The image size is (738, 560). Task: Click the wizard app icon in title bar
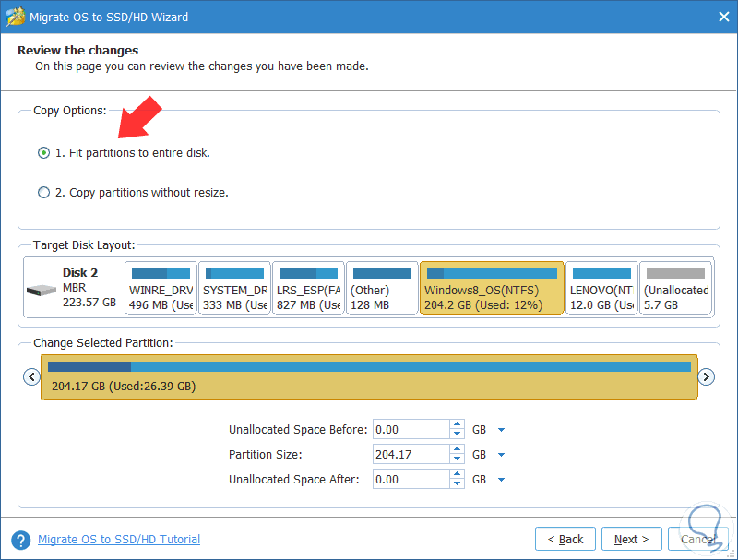click(15, 17)
